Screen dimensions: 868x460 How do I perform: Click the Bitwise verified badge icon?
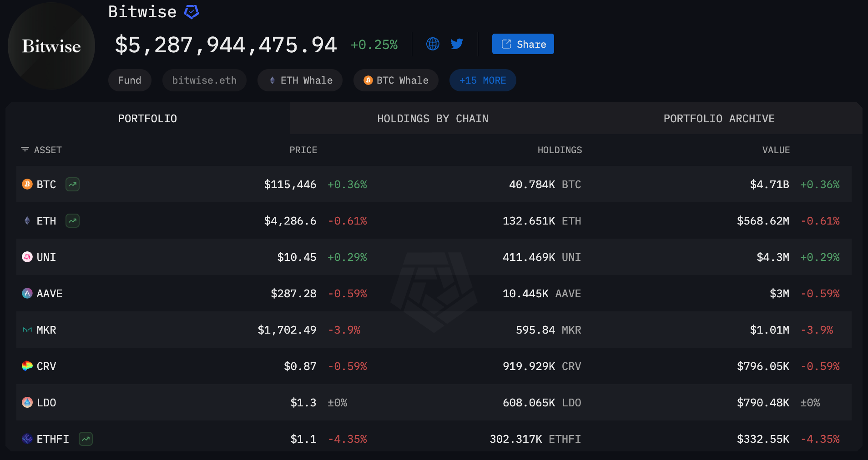192,12
